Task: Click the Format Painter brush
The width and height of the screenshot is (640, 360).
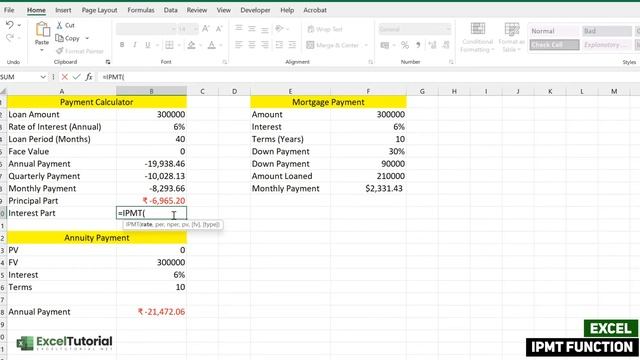Action: tap(80, 51)
